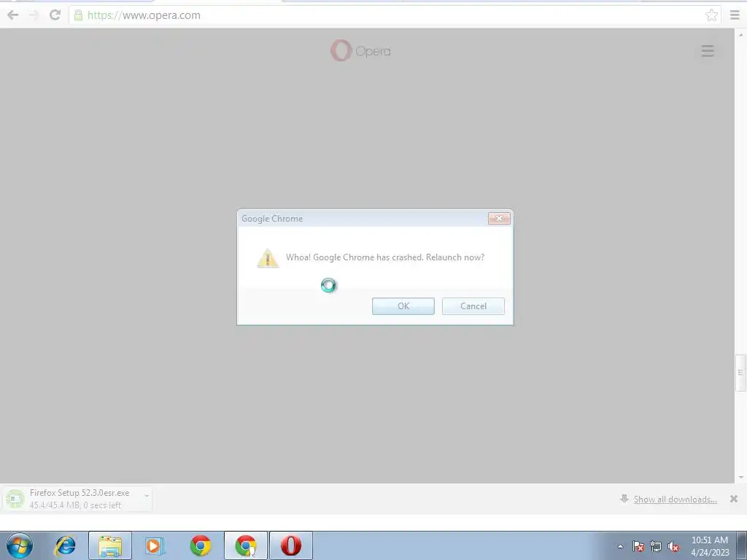Click the 'Google Chrome' dialog title text
Image resolution: width=747 pixels, height=560 pixels.
272,219
